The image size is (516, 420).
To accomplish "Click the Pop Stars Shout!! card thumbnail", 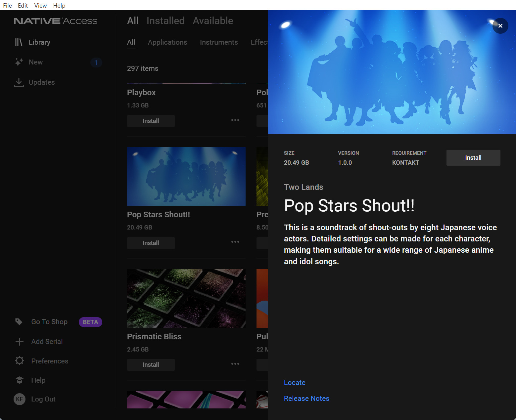I will (186, 176).
